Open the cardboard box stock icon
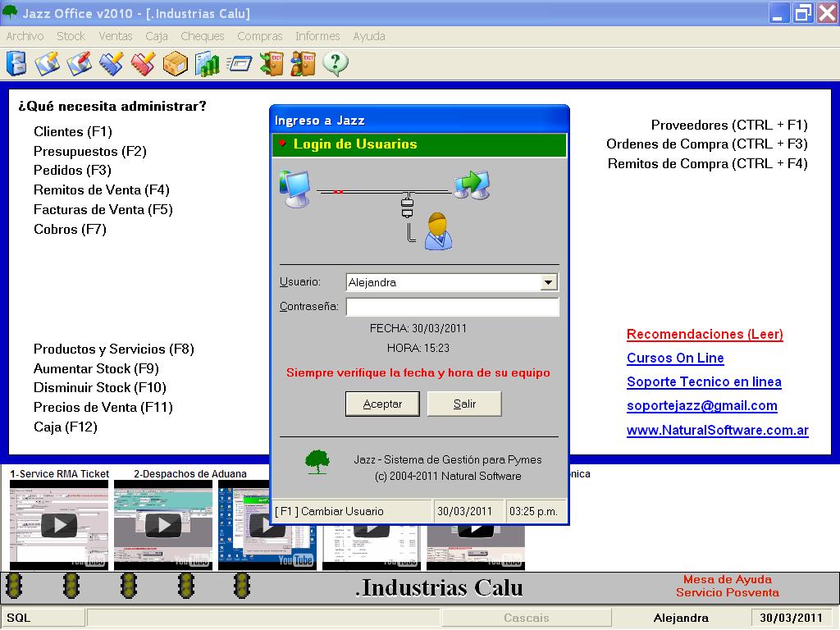This screenshot has width=840, height=630. coord(176,64)
